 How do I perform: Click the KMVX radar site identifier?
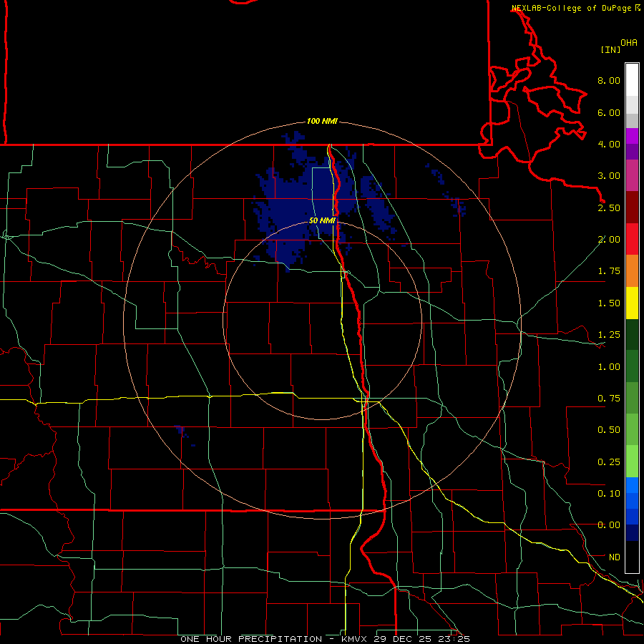coord(355,639)
